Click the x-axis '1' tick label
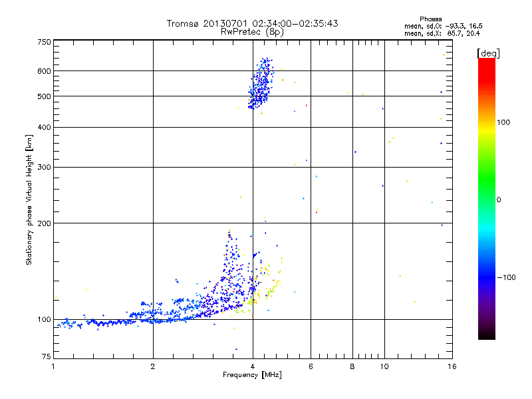 tap(53, 366)
